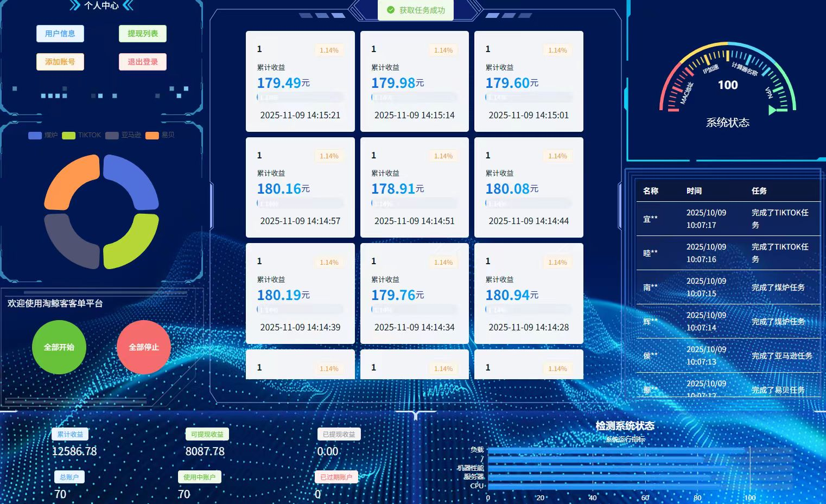Screen dimensions: 826x504
Task: Click the progress bar in the 179.49元 card
Action: point(300,98)
